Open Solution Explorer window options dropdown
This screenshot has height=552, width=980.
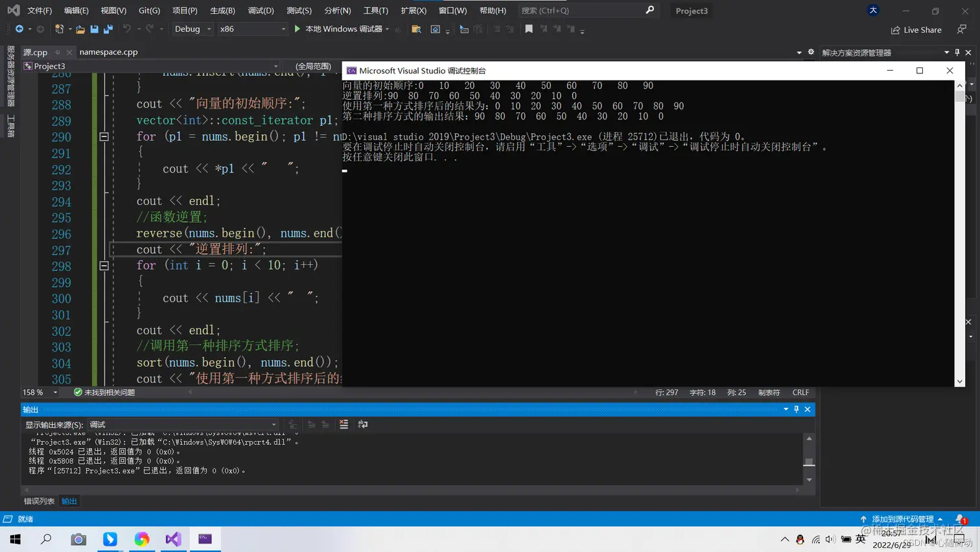(947, 53)
